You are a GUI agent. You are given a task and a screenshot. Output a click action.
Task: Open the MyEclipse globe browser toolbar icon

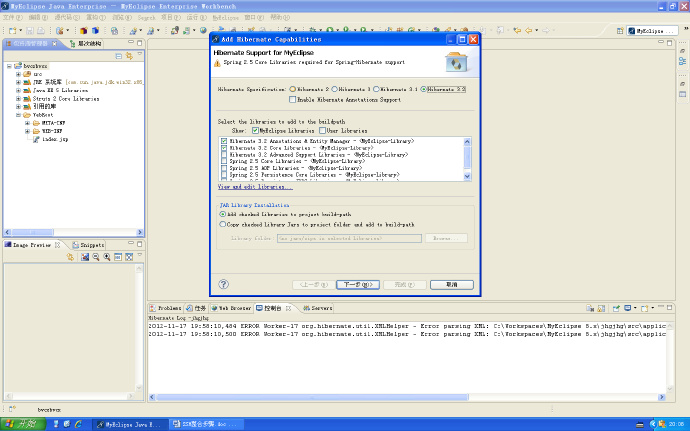[x=203, y=30]
